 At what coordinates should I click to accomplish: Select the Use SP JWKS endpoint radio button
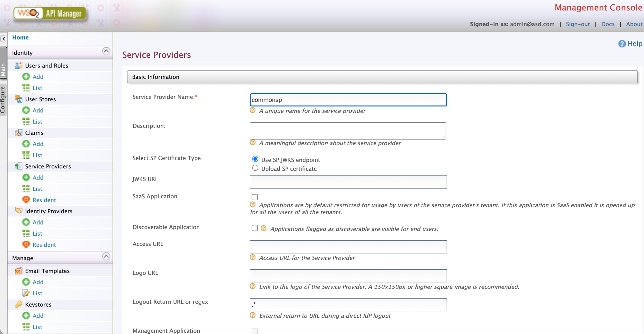click(x=255, y=159)
